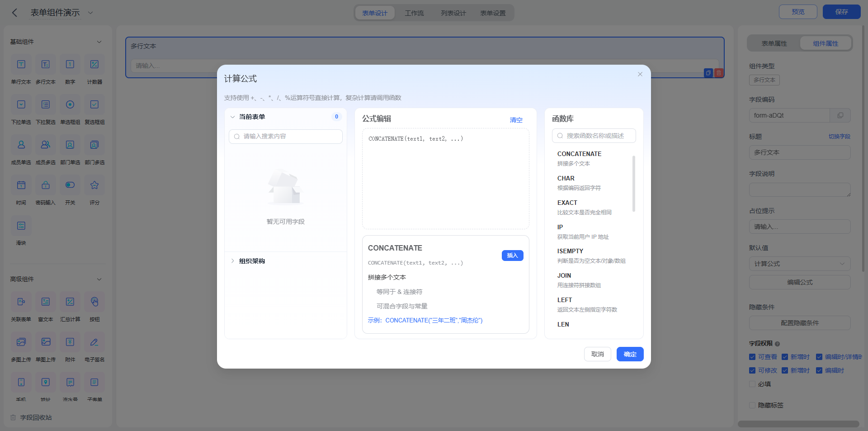Collapse the 高级组件 panel
This screenshot has width=868, height=431.
(x=99, y=279)
